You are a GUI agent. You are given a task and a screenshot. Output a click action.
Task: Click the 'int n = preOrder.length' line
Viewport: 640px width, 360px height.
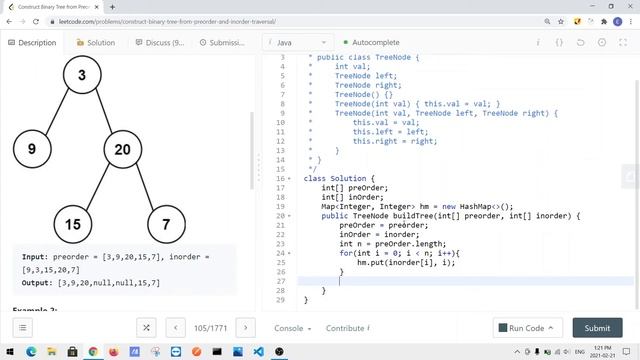click(393, 244)
